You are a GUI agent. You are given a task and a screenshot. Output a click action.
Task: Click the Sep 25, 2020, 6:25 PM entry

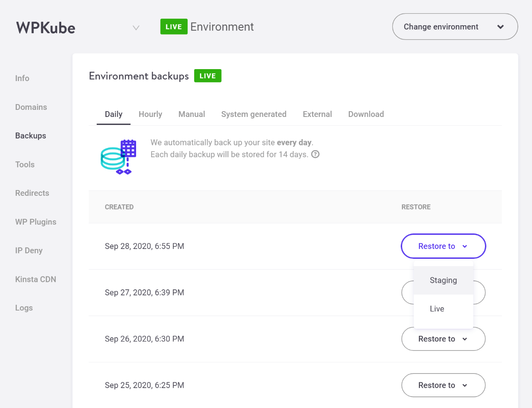pyautogui.click(x=145, y=385)
